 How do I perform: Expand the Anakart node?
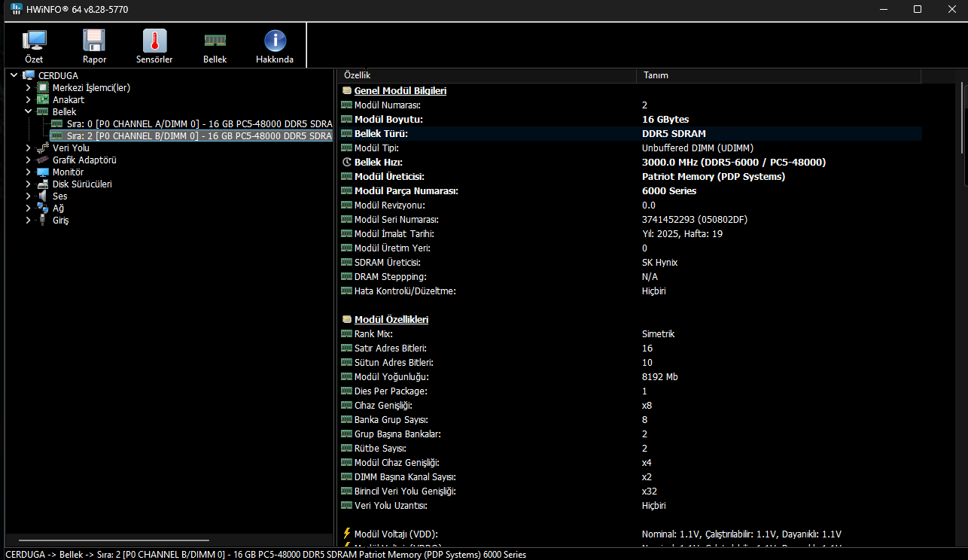[x=28, y=99]
